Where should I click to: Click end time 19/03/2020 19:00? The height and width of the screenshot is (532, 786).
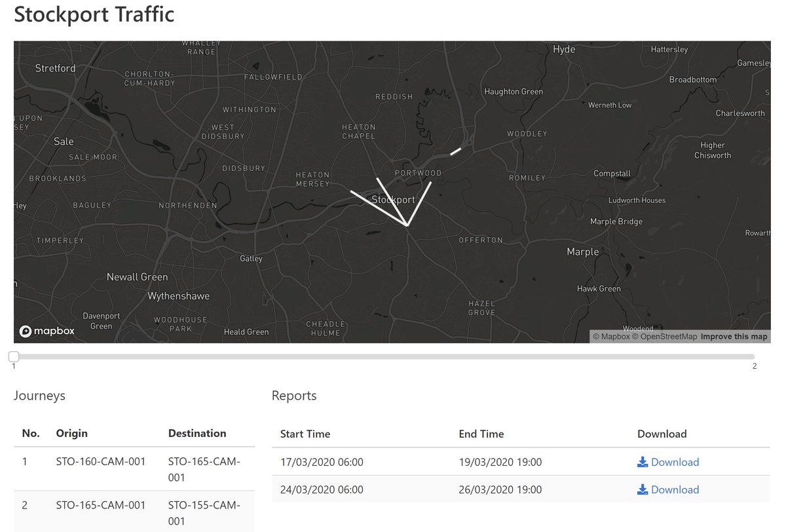500,462
